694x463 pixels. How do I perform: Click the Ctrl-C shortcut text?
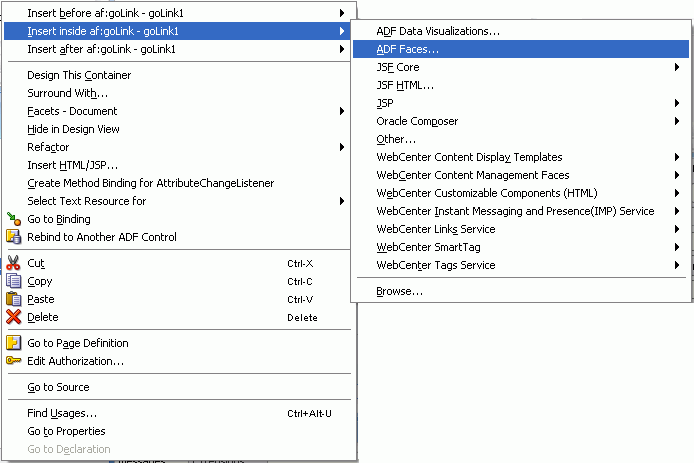[x=300, y=282]
